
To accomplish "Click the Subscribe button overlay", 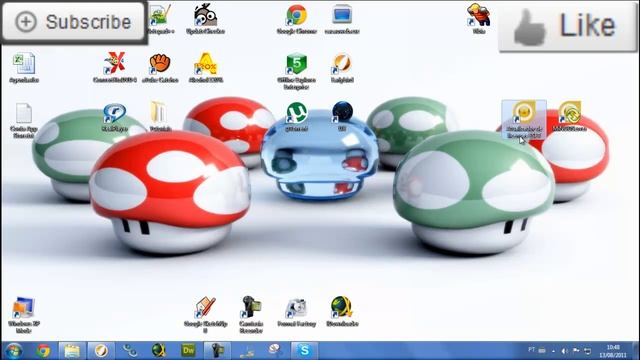I will (74, 22).
